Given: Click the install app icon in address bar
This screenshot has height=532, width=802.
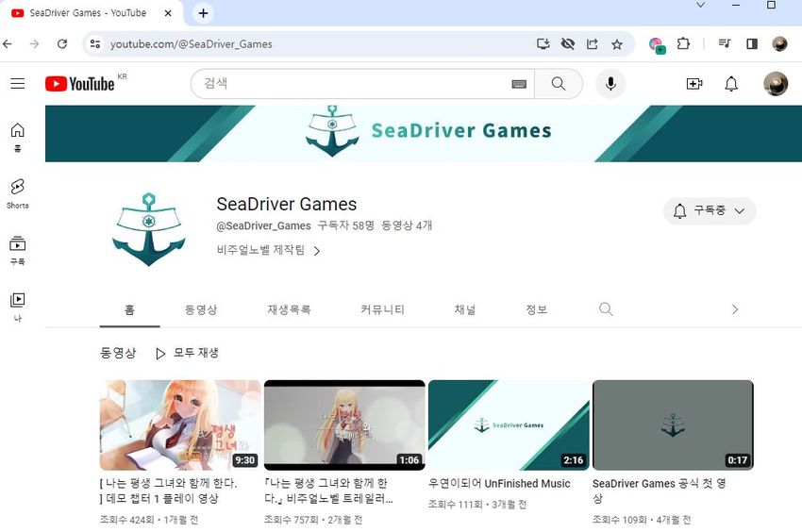Looking at the screenshot, I should tap(543, 44).
